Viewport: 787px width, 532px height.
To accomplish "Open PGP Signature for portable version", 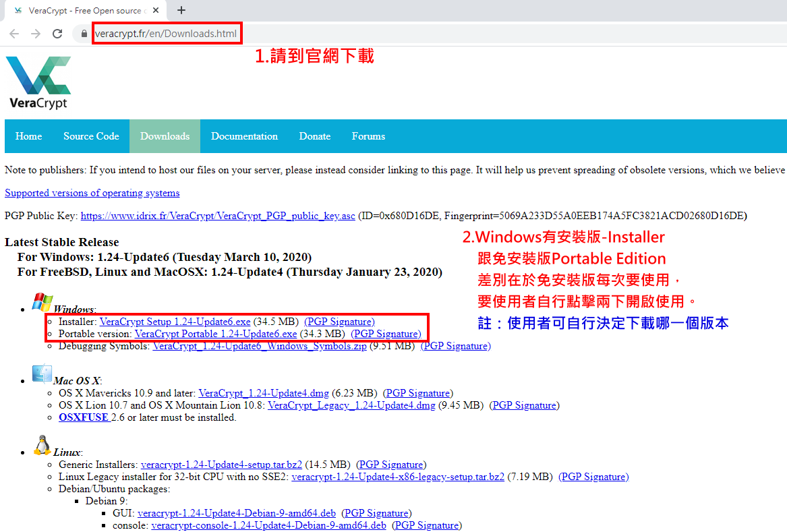I will tap(386, 334).
